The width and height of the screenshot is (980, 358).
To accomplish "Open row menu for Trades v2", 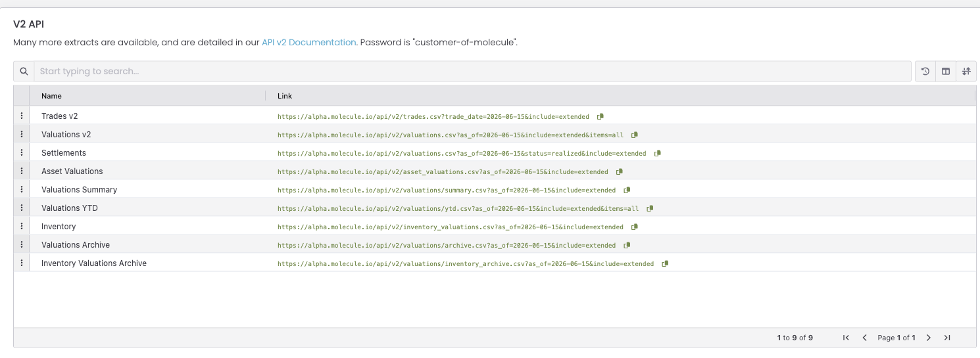I will coord(22,116).
